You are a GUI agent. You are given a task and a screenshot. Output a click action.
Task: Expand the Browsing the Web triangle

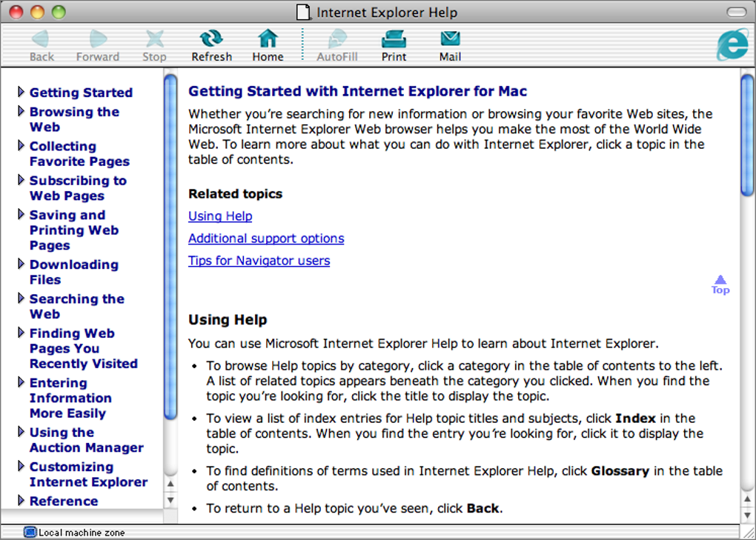(21, 111)
